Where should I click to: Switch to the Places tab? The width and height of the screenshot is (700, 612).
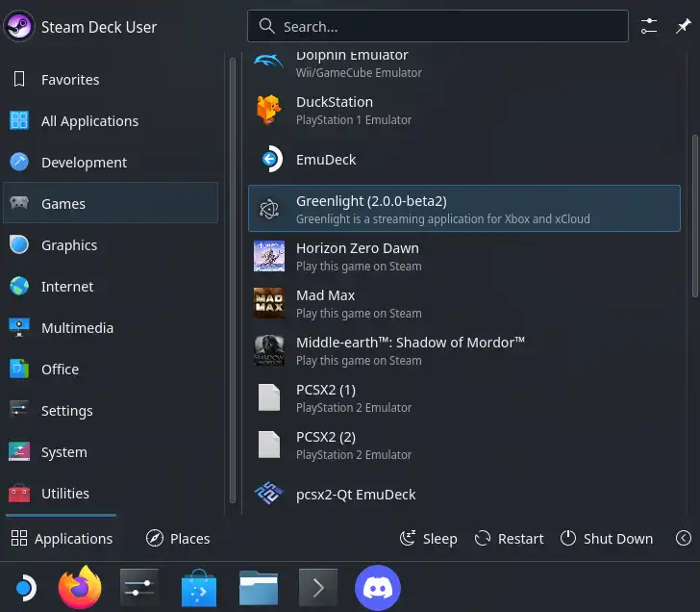[178, 539]
